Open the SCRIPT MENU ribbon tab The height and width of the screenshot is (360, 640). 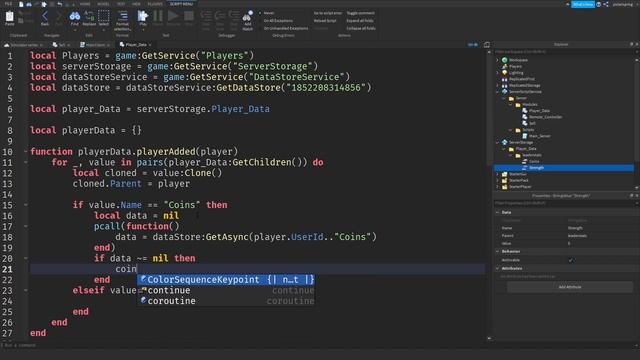click(x=181, y=4)
